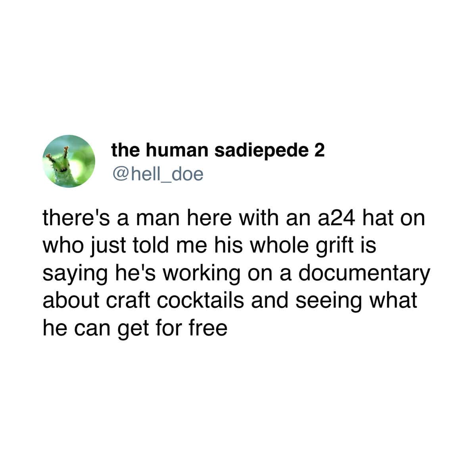Click the word 'seeing' in fourth line
Screen dimensions: 476x476
click(336, 301)
